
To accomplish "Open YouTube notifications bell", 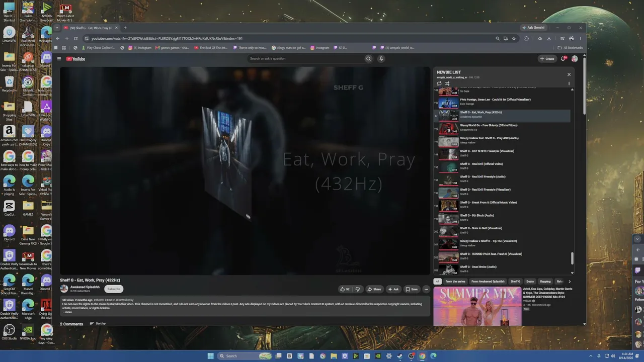I will [x=563, y=59].
